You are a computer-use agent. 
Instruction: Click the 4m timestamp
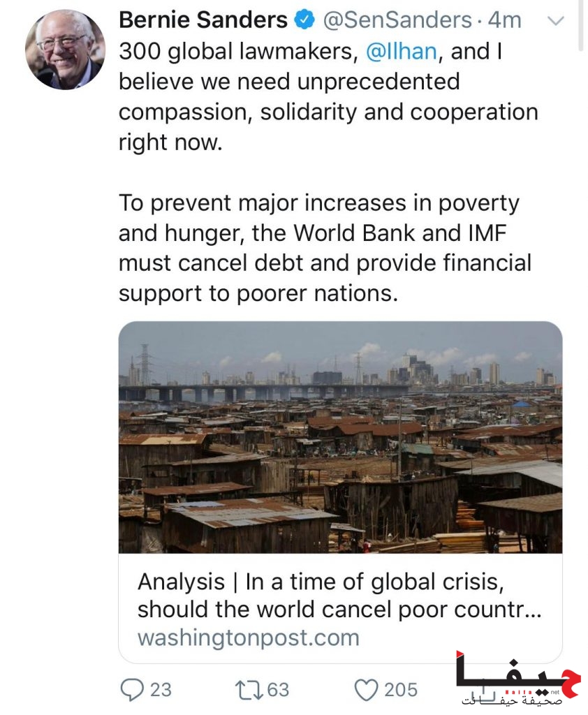[x=504, y=20]
